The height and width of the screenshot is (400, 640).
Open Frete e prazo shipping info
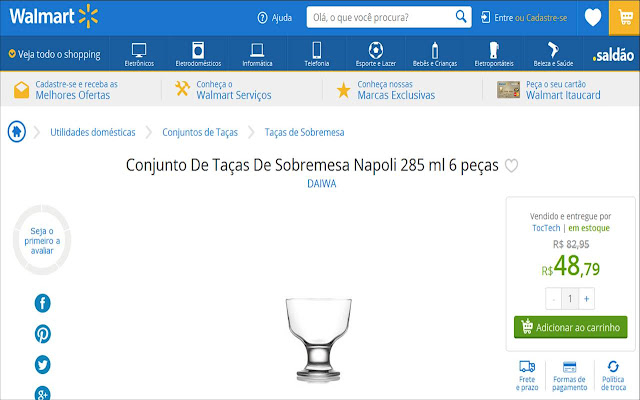(527, 376)
